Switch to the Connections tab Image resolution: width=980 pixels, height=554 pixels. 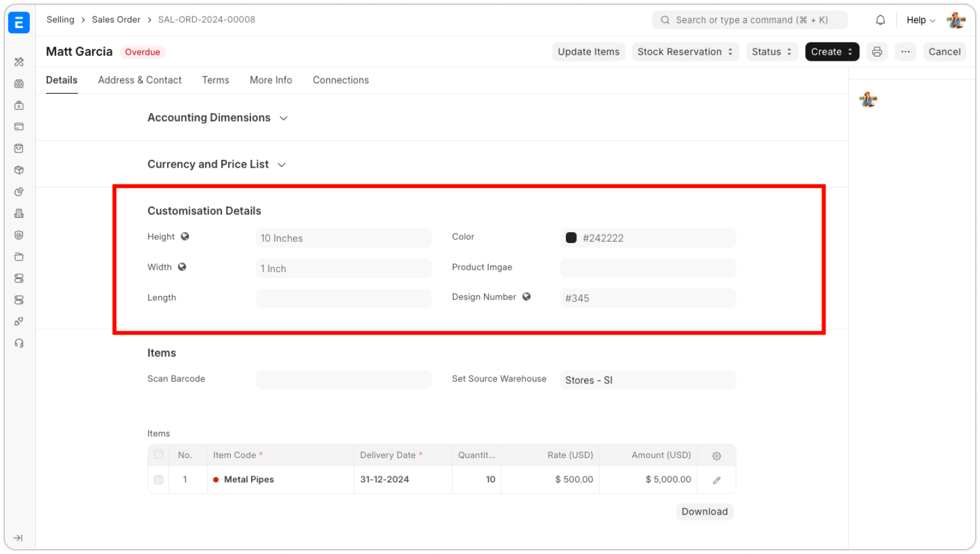click(x=340, y=80)
